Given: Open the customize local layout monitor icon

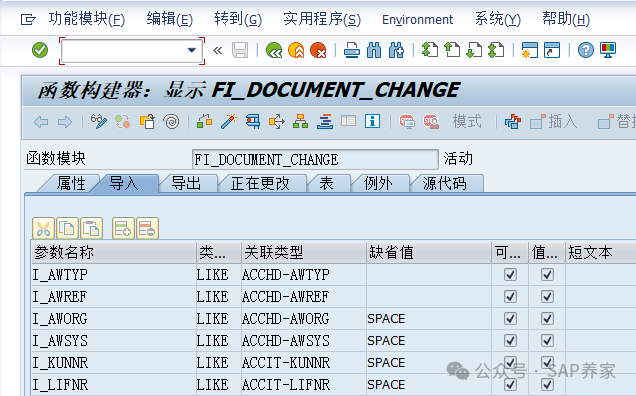Looking at the screenshot, I should [x=608, y=50].
